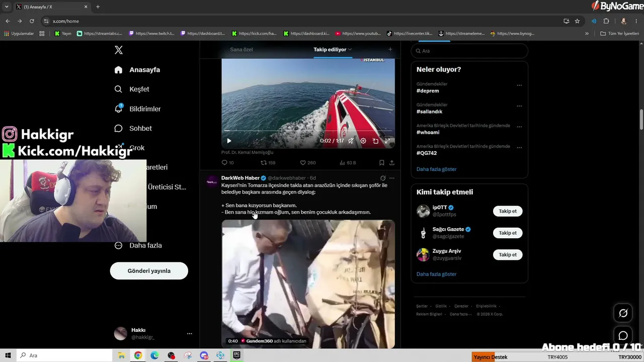Screen dimensions: 644x362
Task: Unmute the boat video
Action: (351, 141)
